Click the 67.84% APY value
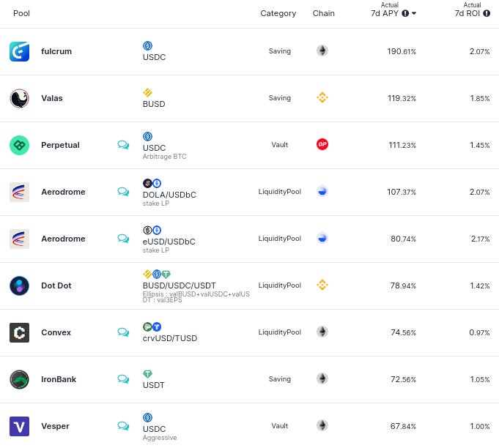Image resolution: width=499 pixels, height=448 pixels. [403, 426]
